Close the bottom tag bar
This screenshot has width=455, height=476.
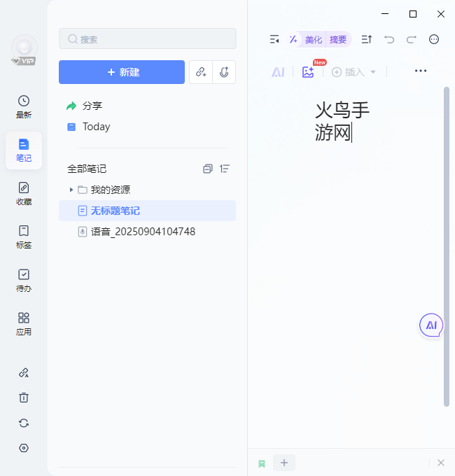[441, 463]
